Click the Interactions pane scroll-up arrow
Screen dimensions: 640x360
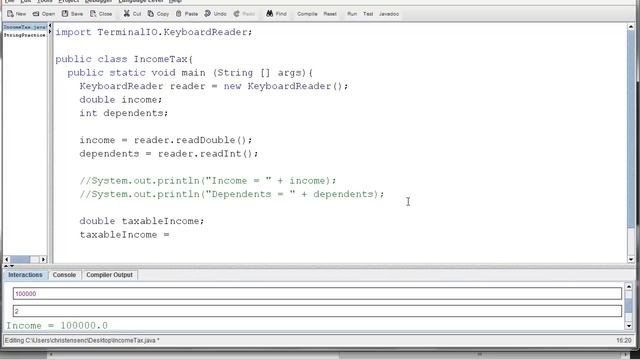(629, 287)
